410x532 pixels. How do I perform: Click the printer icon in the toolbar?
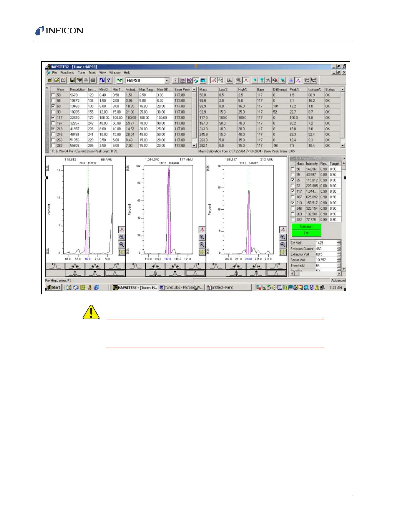93,80
